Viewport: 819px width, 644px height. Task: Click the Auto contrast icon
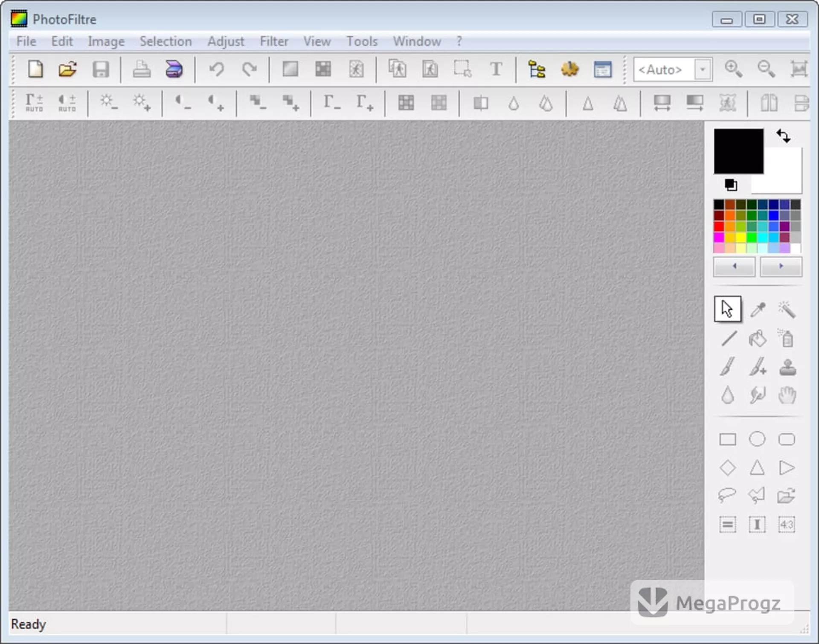click(x=67, y=103)
